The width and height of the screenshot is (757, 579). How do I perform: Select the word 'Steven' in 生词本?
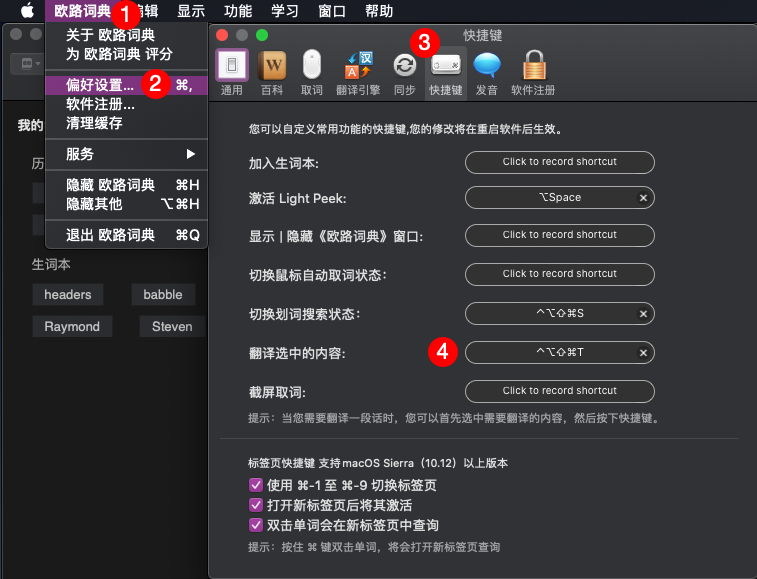tap(172, 326)
